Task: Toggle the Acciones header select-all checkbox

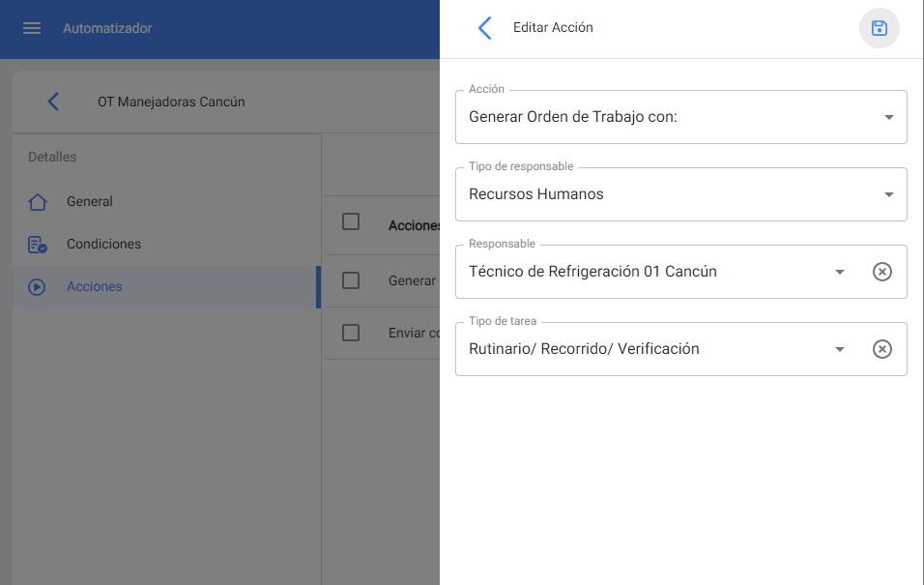Action: click(x=351, y=222)
